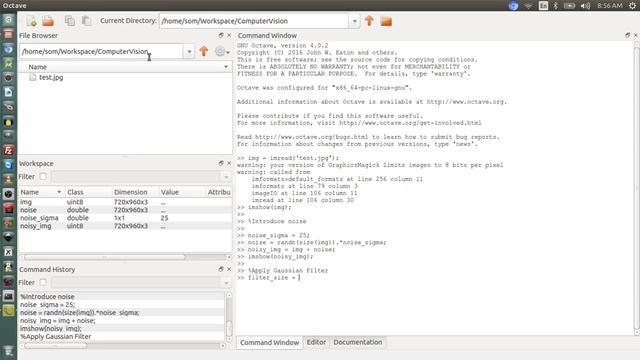Switch to the Documentation tab
This screenshot has width=640, height=360.
pyautogui.click(x=358, y=342)
